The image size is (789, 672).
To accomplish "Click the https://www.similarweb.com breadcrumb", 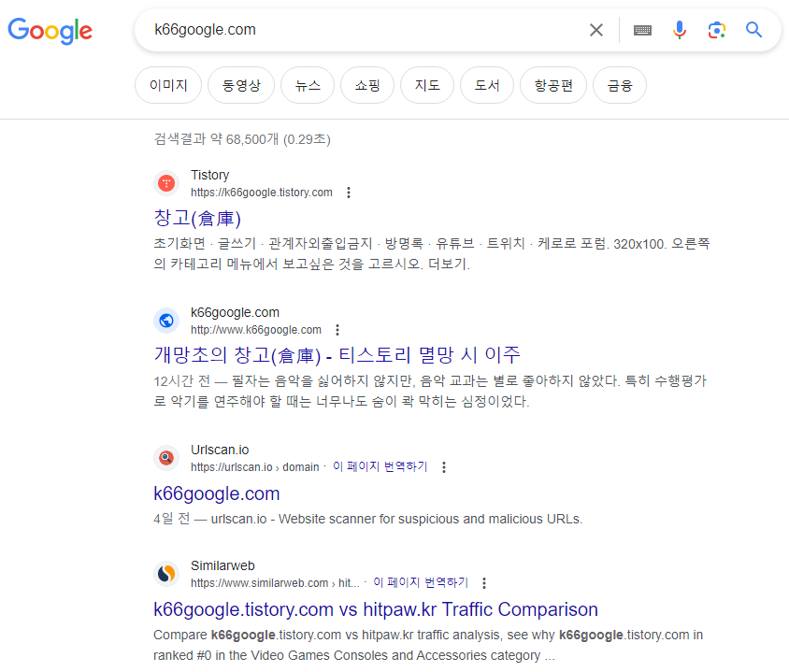I will (x=275, y=583).
